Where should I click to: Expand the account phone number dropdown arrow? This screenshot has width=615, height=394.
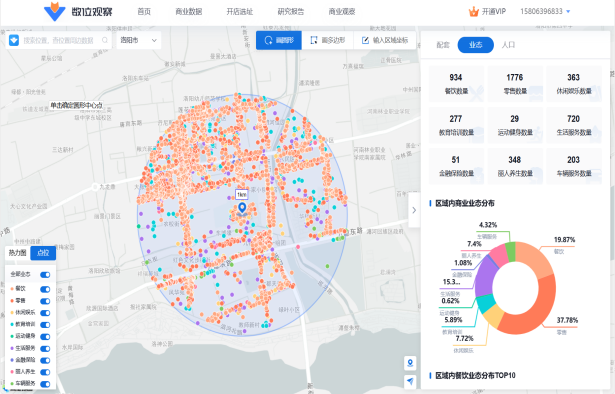[568, 12]
